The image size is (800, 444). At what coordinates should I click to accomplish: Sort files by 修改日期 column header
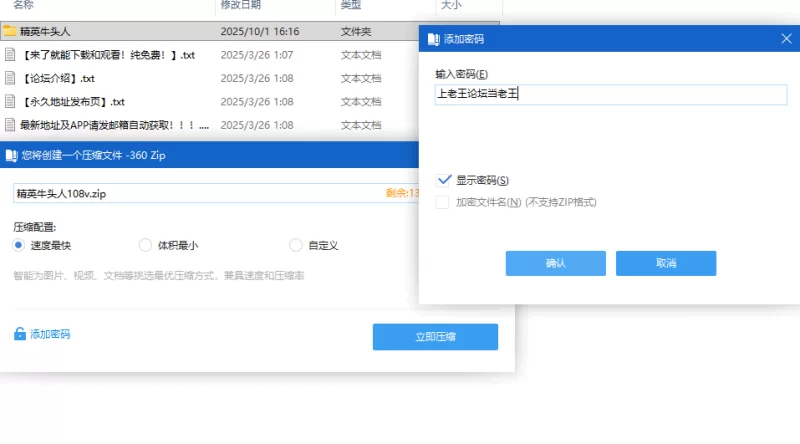[x=240, y=5]
